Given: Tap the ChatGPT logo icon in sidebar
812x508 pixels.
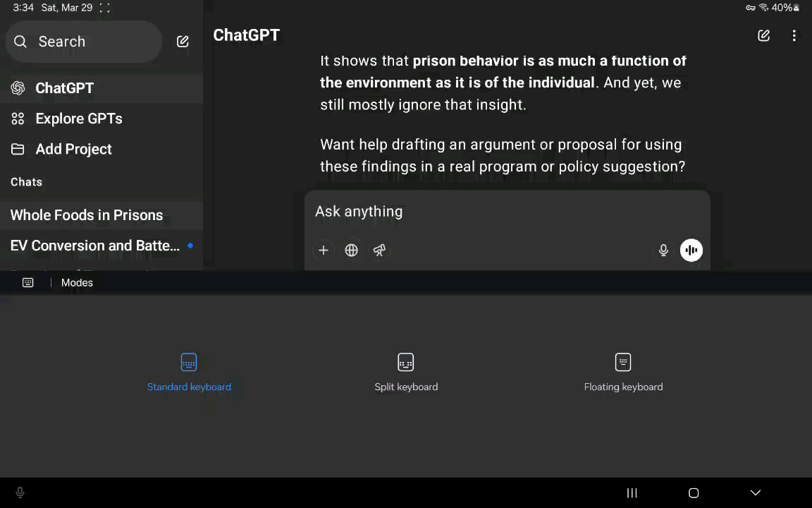Looking at the screenshot, I should coord(18,88).
